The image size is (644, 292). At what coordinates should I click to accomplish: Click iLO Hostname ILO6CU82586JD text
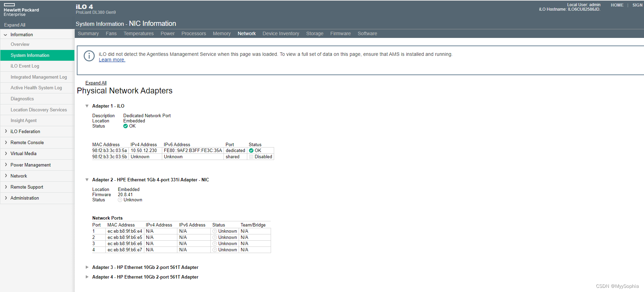point(570,9)
